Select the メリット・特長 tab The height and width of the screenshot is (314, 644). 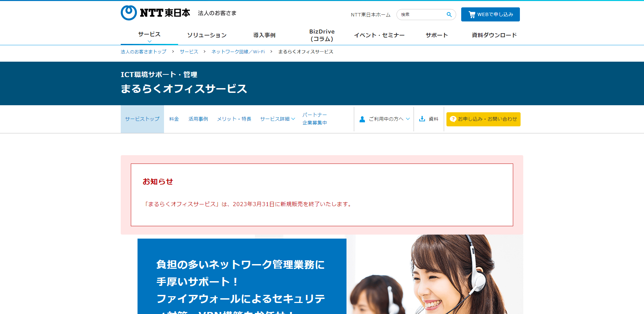(234, 119)
